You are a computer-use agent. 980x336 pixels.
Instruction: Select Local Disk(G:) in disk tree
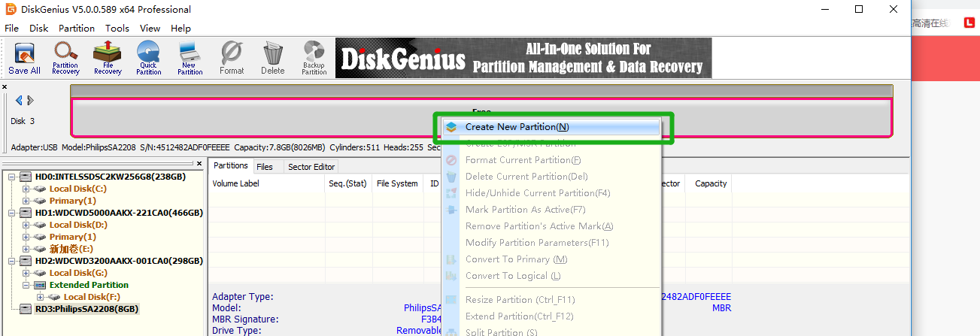(x=78, y=273)
